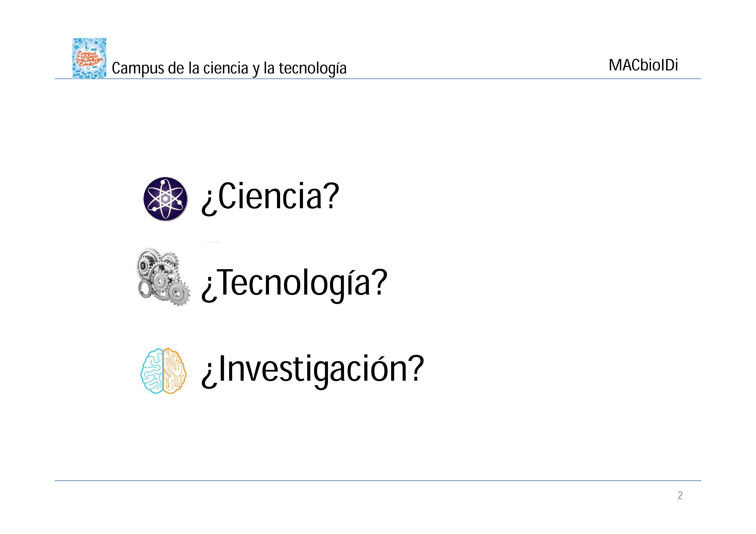Click the MACbioIDi header label
Viewport: 756px width, 534px height.
point(643,65)
